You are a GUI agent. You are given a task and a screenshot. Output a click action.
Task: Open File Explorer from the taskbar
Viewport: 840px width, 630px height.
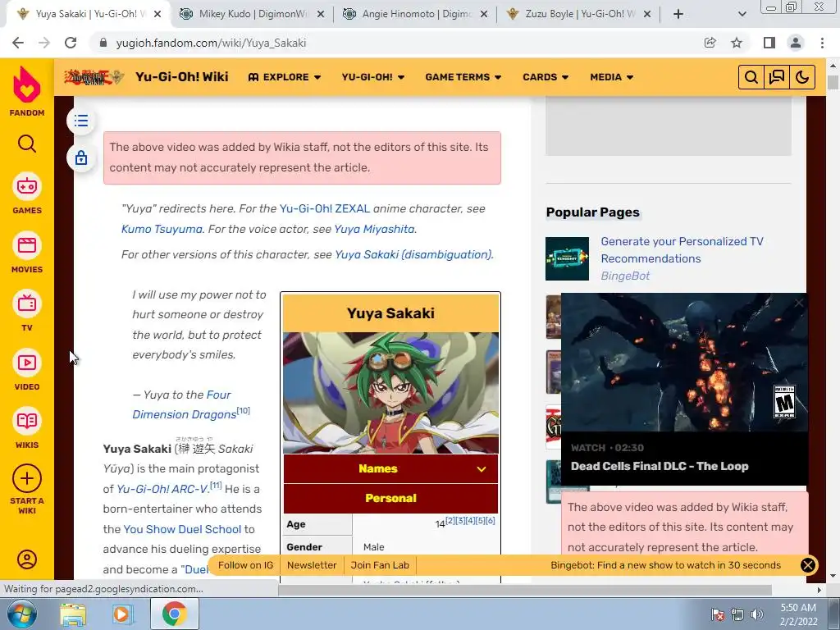tap(73, 614)
